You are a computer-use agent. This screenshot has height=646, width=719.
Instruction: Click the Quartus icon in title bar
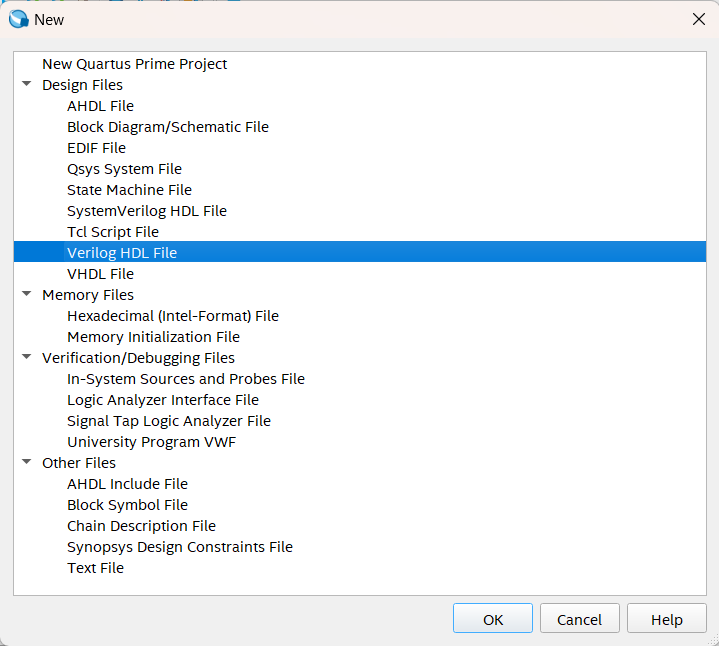pyautogui.click(x=18, y=19)
